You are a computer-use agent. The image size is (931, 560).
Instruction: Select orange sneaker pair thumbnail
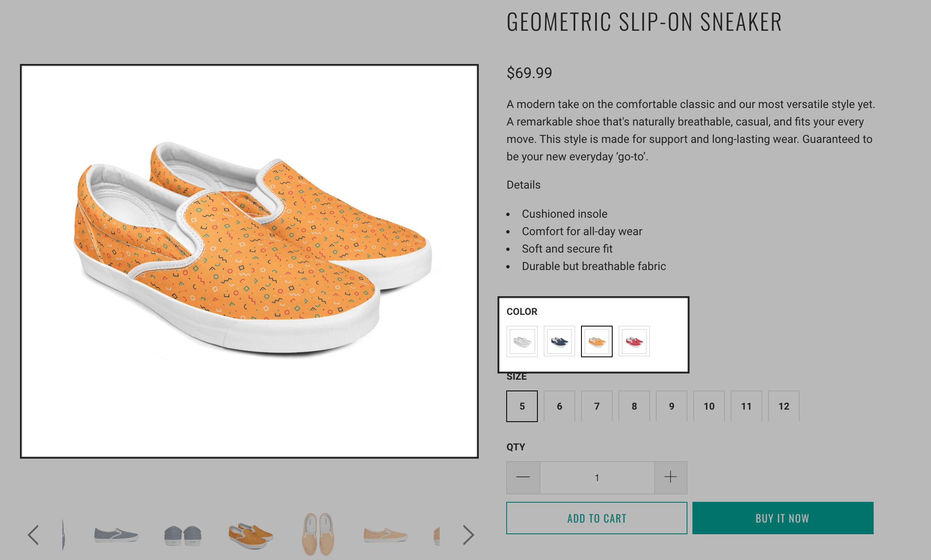click(251, 535)
